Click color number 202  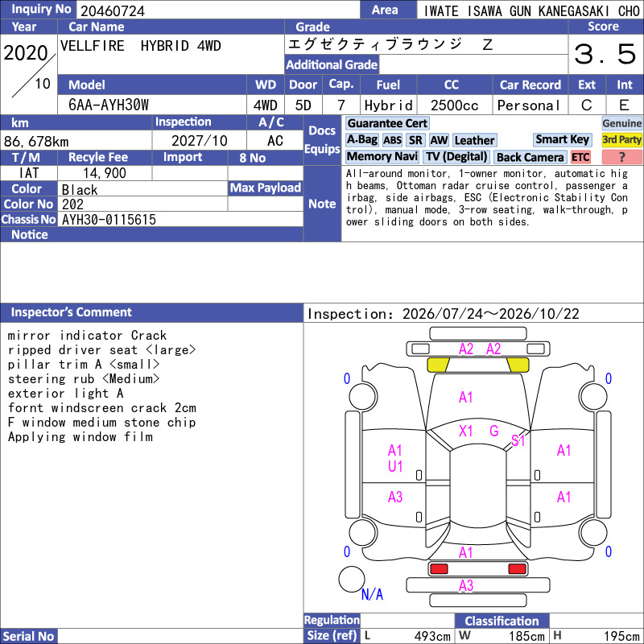click(72, 204)
